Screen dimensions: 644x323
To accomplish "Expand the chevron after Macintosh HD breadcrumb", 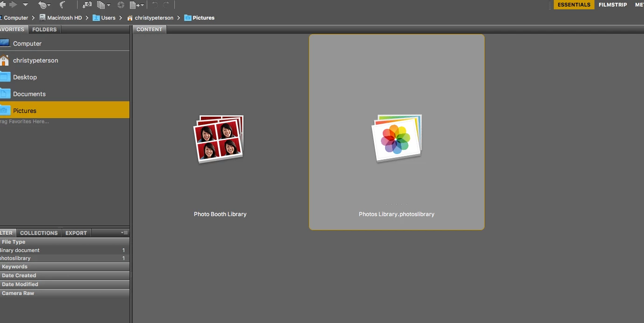I will coord(87,18).
